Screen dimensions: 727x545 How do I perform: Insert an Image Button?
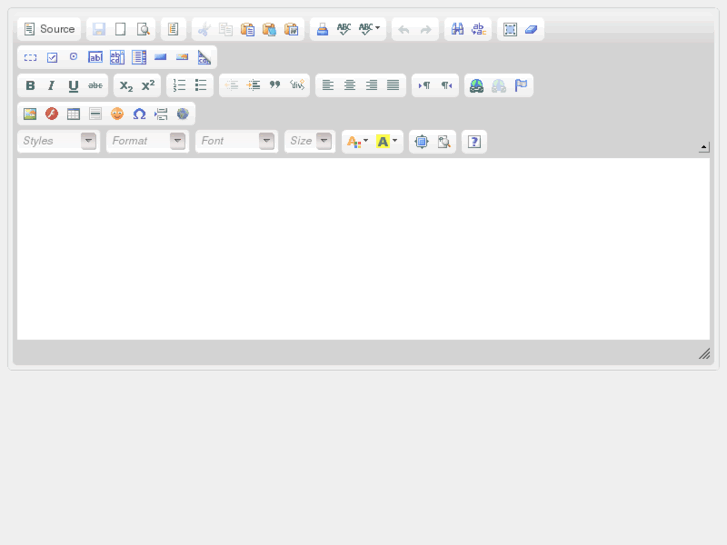point(182,58)
